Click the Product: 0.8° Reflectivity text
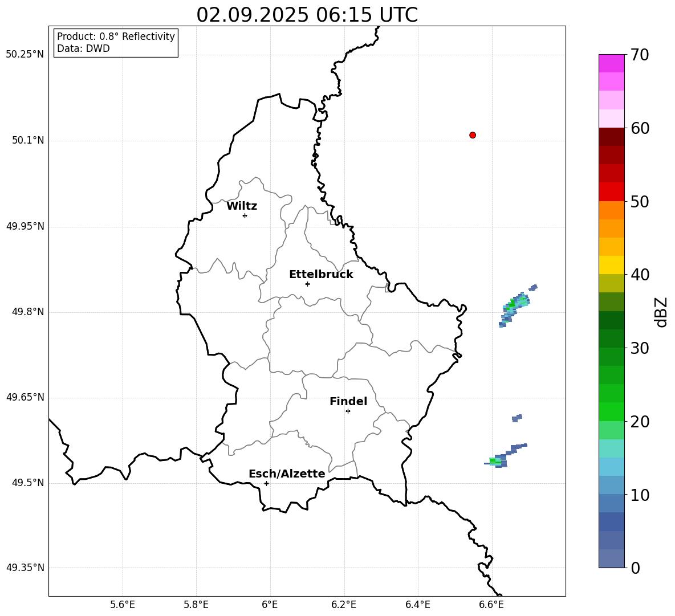The height and width of the screenshot is (616, 675). click(116, 36)
